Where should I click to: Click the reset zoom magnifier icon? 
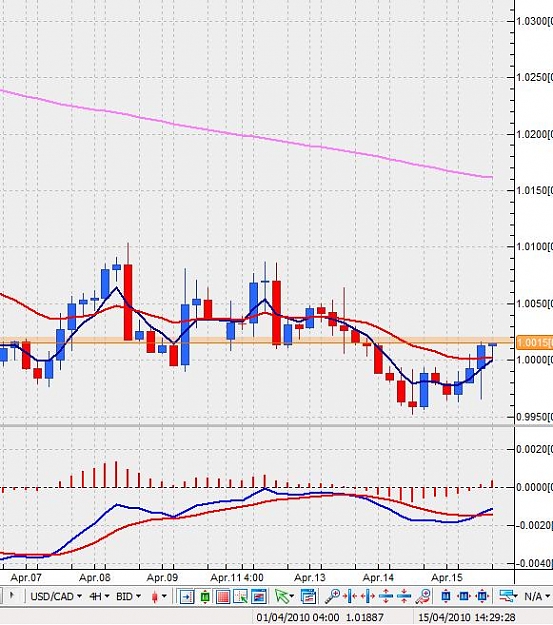[x=423, y=597]
